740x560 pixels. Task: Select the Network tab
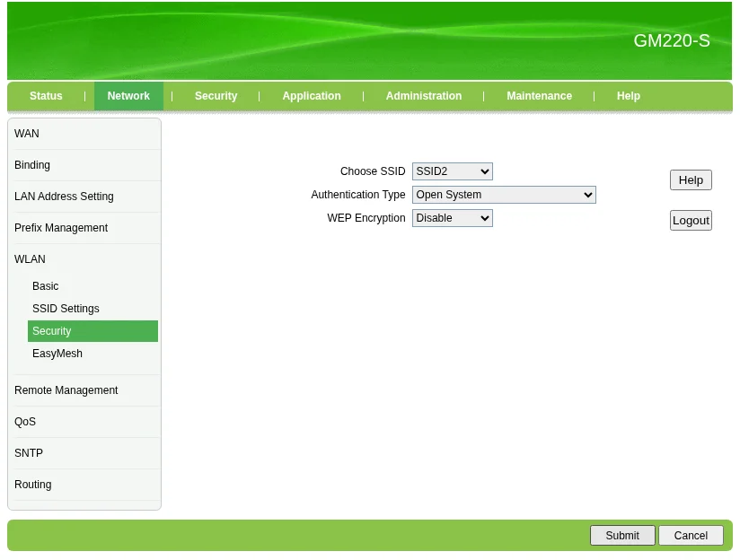(x=128, y=96)
